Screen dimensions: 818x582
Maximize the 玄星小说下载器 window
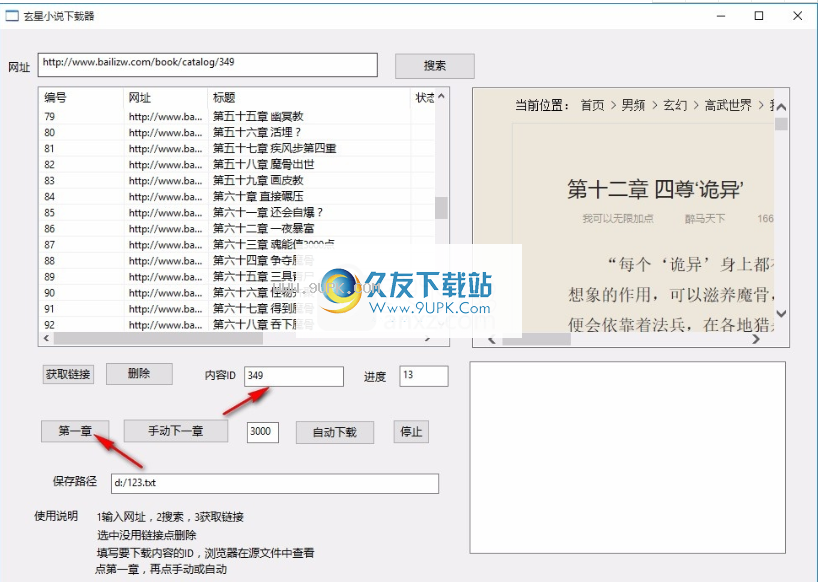pyautogui.click(x=759, y=16)
